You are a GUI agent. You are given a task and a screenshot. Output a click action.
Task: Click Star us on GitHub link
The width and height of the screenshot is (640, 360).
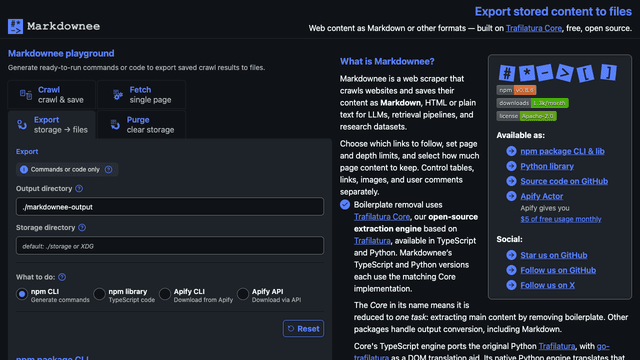coord(553,256)
